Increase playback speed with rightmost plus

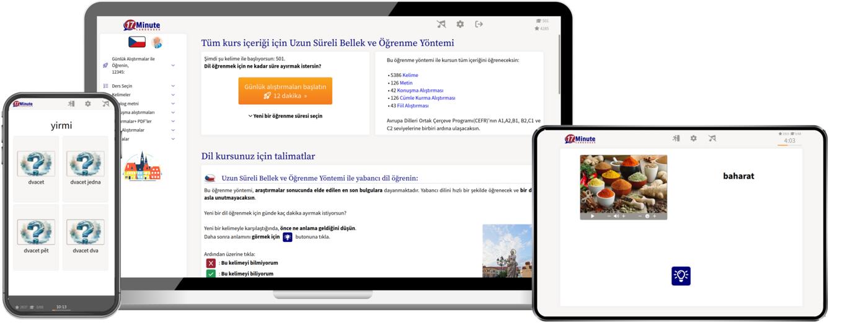click(655, 216)
